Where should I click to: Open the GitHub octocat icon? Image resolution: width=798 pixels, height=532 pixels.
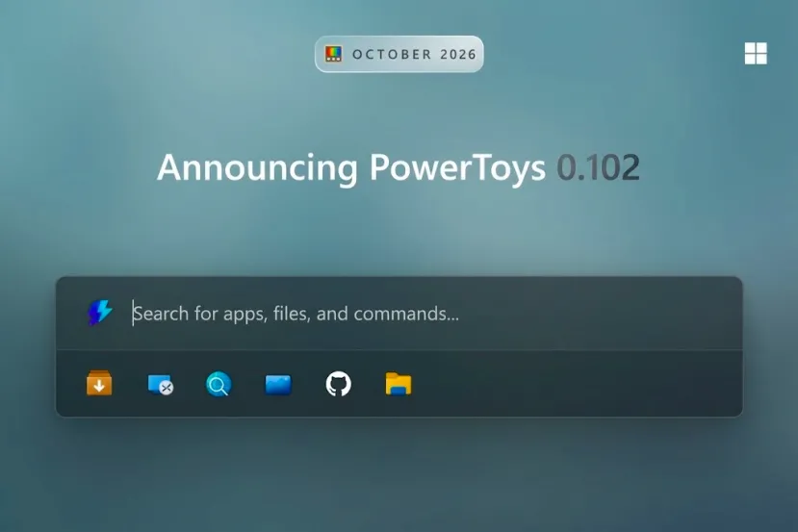click(339, 384)
